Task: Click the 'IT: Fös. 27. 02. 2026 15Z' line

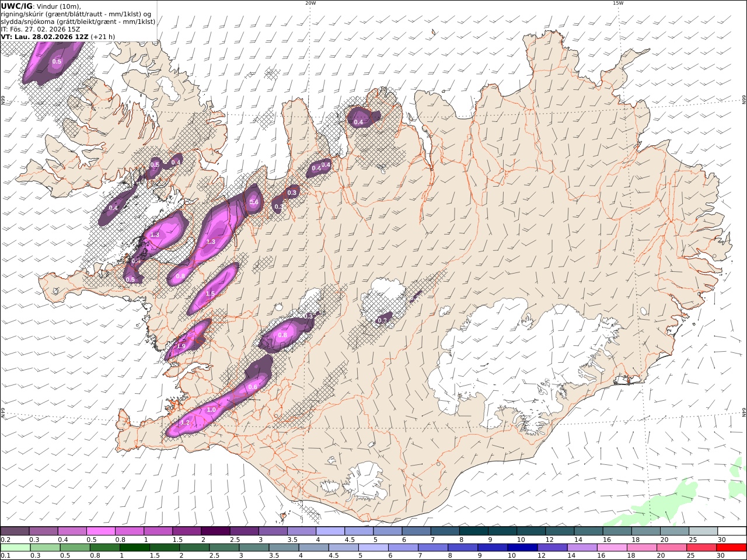Action: coord(40,29)
